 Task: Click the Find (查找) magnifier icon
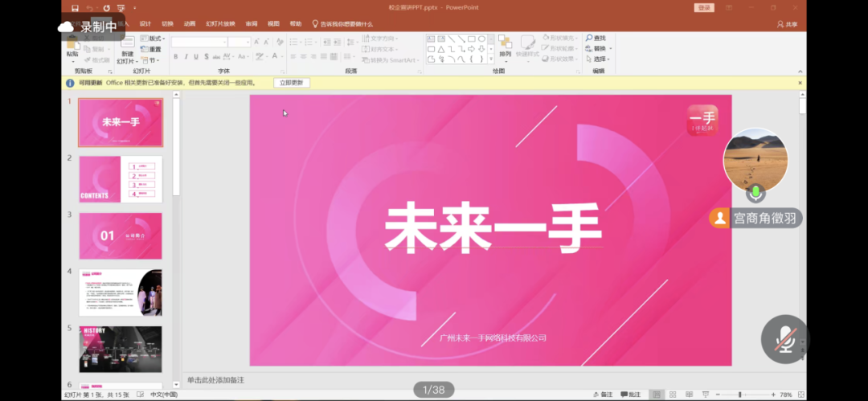(x=589, y=38)
